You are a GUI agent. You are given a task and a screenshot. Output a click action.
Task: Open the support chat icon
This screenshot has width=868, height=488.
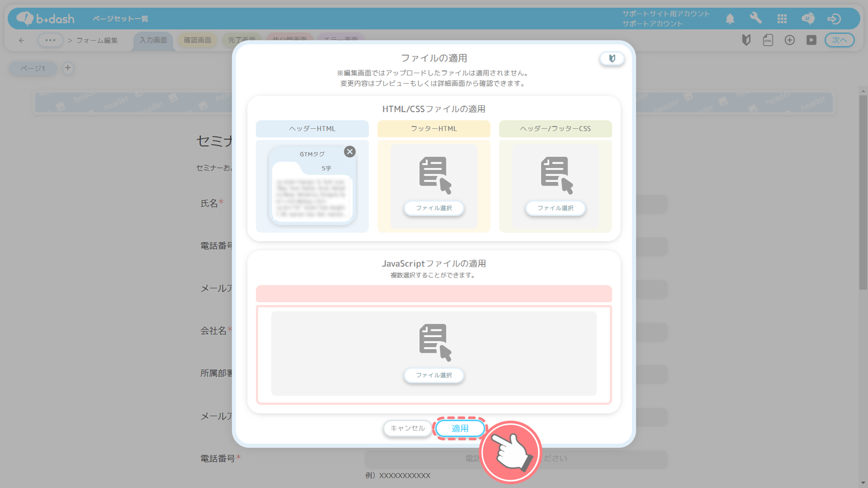click(808, 18)
